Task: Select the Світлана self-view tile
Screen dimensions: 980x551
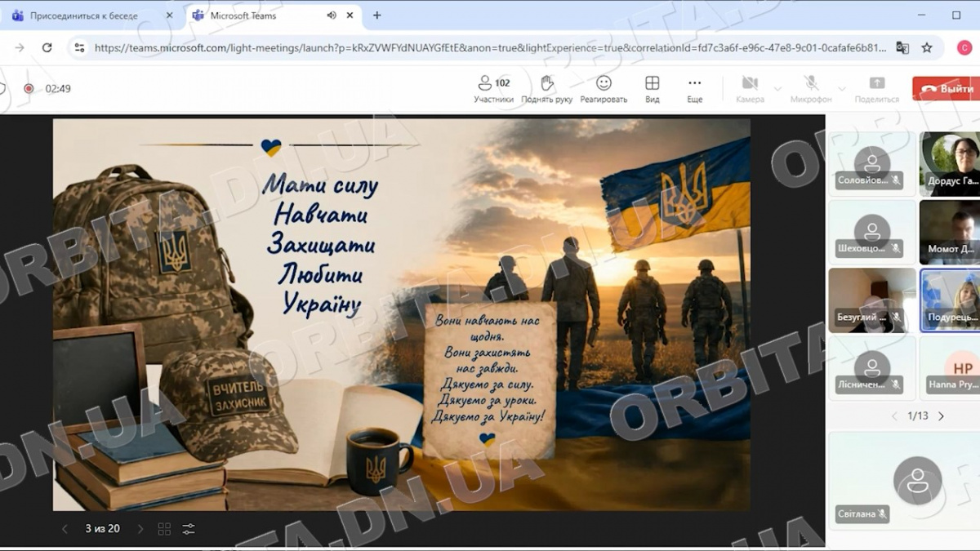Action: coord(904,480)
